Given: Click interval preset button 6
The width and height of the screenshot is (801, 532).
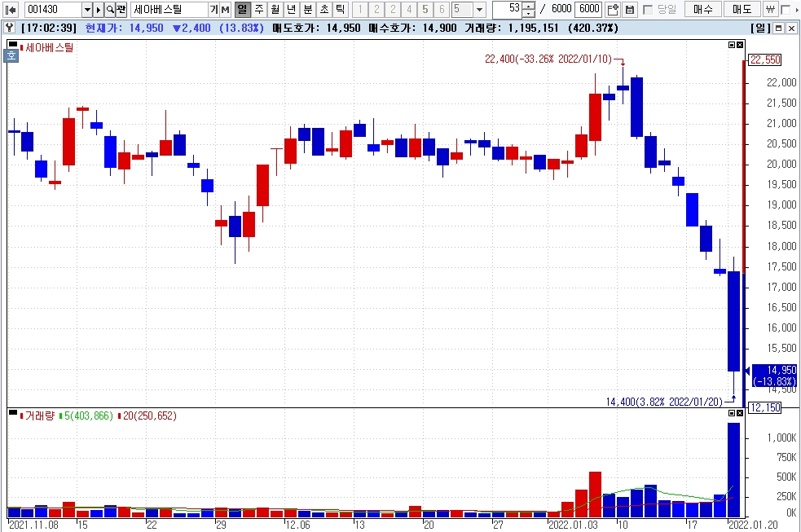Looking at the screenshot, I should [442, 9].
